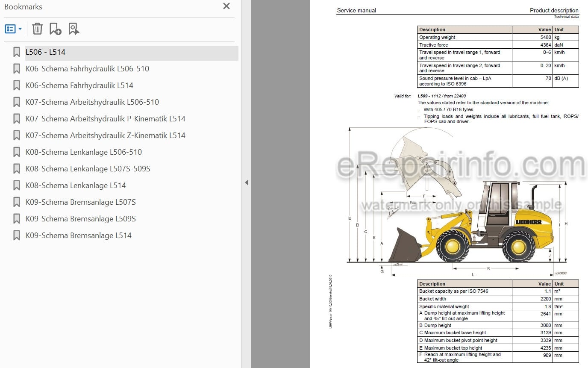This screenshot has width=588, height=368.
Task: Click the 'Tractive force' table row
Action: click(x=498, y=45)
